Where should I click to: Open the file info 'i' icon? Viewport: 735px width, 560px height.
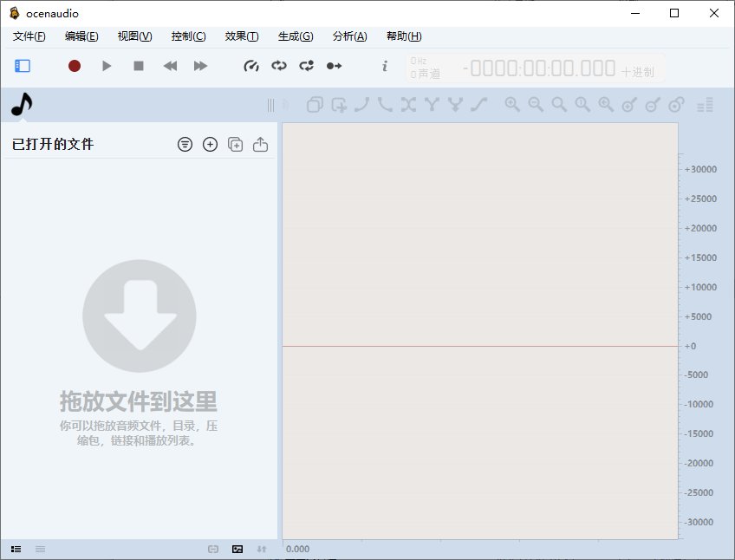(x=385, y=66)
